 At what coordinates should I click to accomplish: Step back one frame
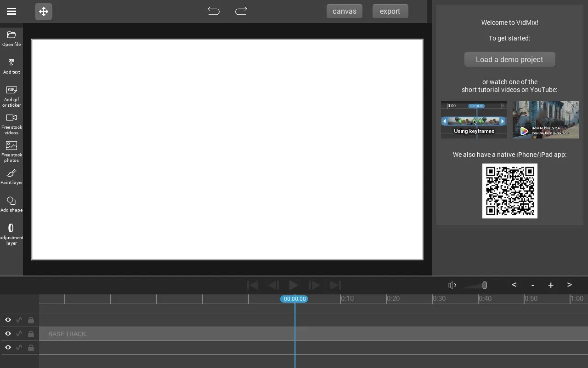(x=273, y=285)
